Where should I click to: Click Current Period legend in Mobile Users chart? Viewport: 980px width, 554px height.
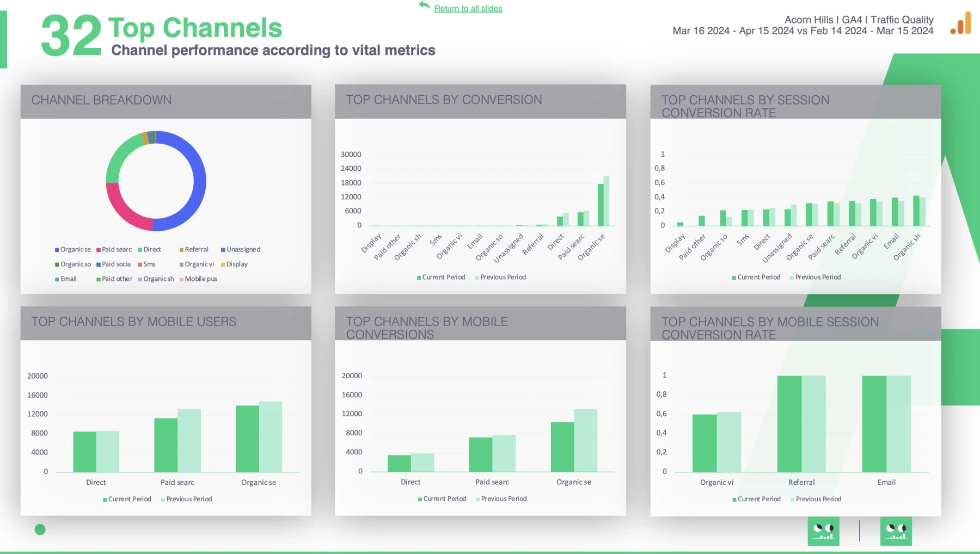(127, 499)
